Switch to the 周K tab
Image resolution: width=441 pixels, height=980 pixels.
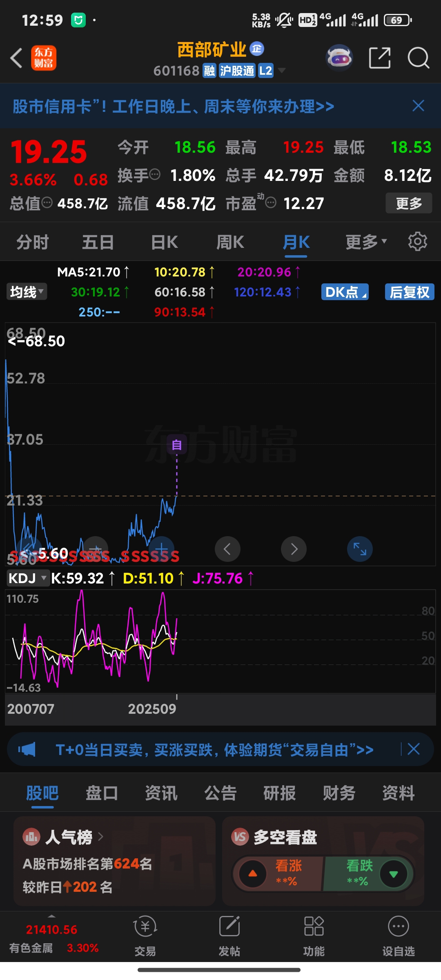(230, 242)
